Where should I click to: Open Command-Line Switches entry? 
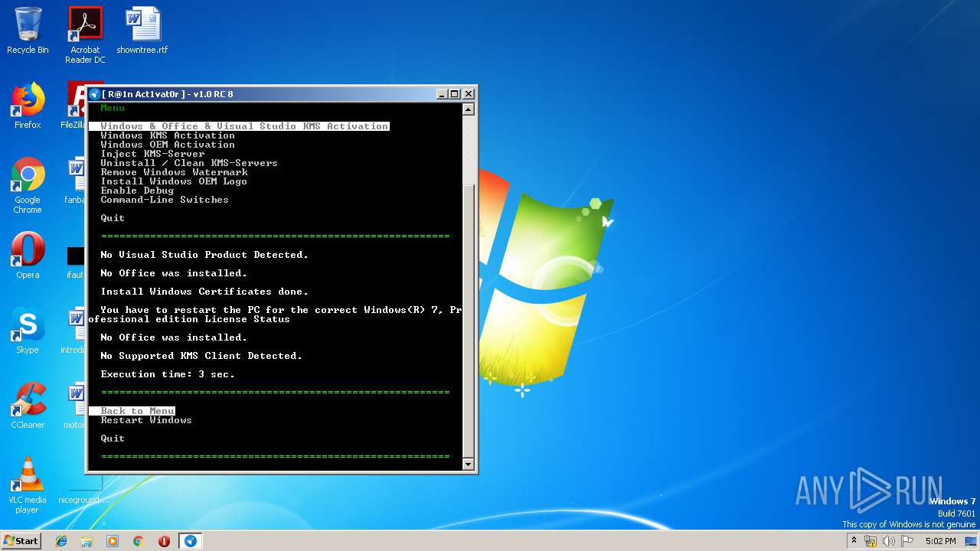click(x=165, y=200)
